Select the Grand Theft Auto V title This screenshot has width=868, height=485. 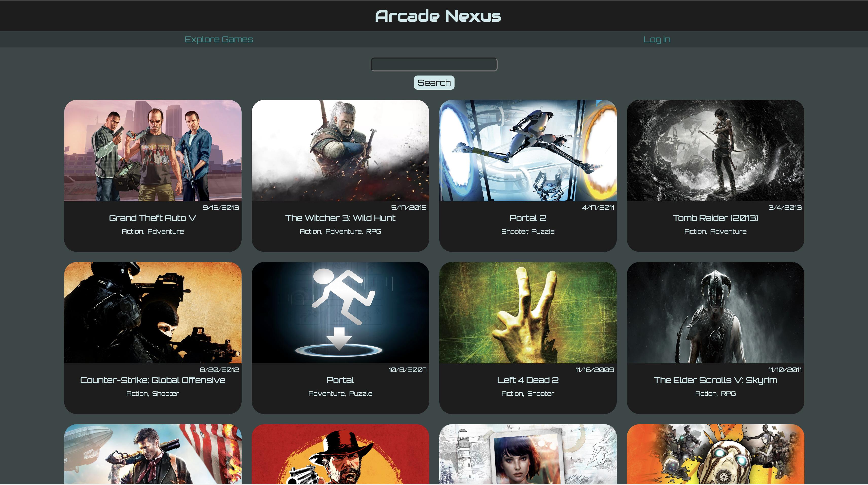tap(153, 218)
